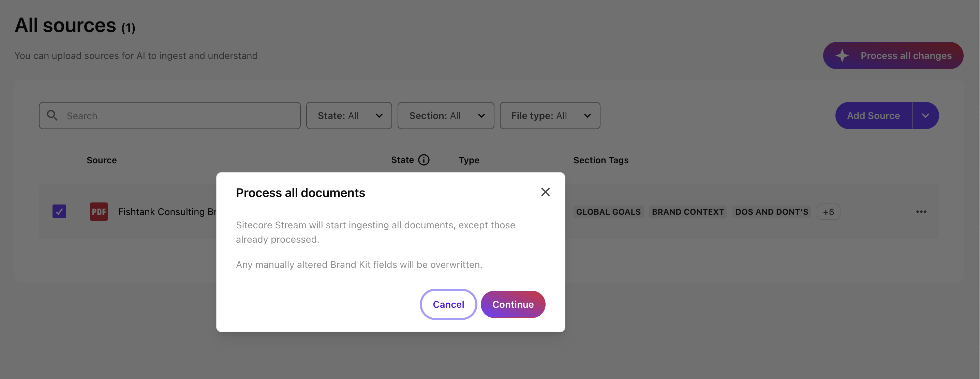This screenshot has width=980, height=379.
Task: Click the BRAND CONTEXT section tag
Action: coord(688,212)
